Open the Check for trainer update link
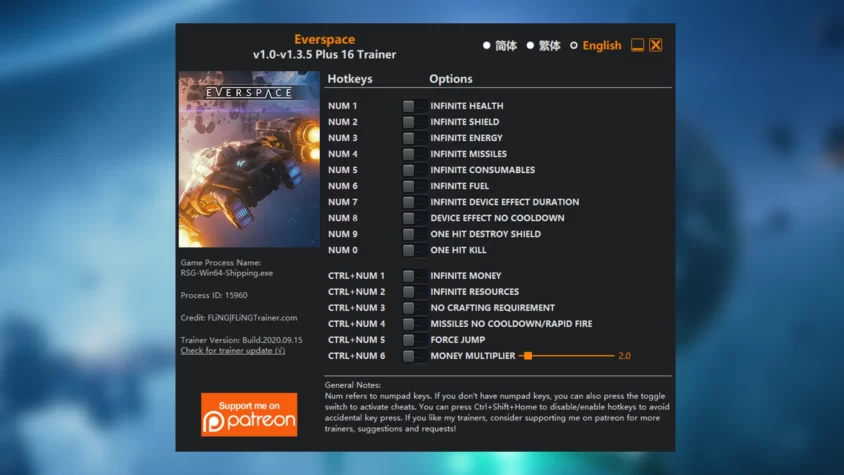 tap(233, 351)
